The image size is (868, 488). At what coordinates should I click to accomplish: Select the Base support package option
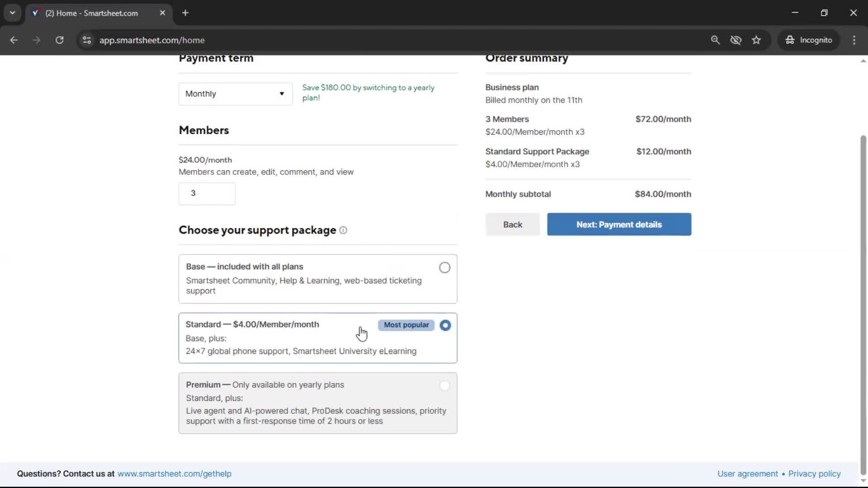point(444,267)
